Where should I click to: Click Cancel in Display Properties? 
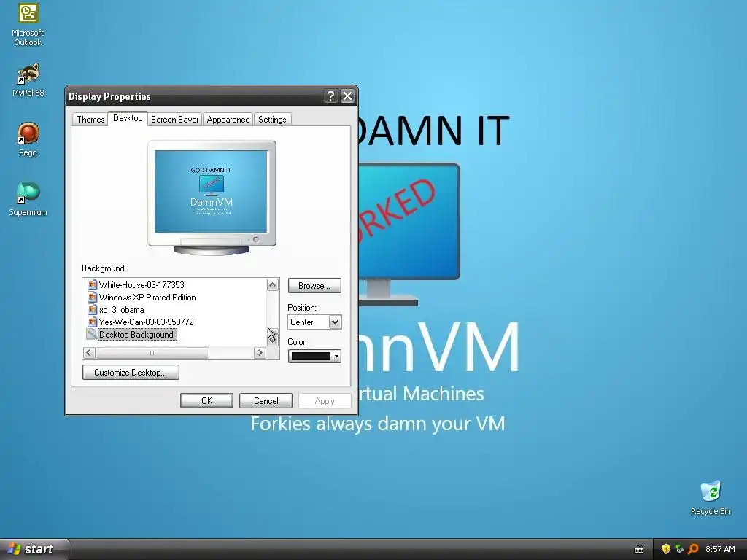(266, 401)
